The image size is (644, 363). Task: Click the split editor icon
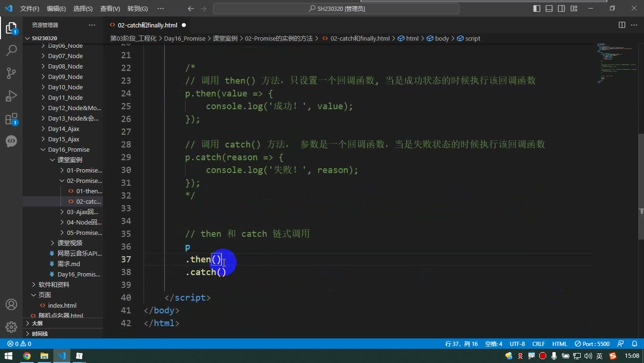pos(622,25)
